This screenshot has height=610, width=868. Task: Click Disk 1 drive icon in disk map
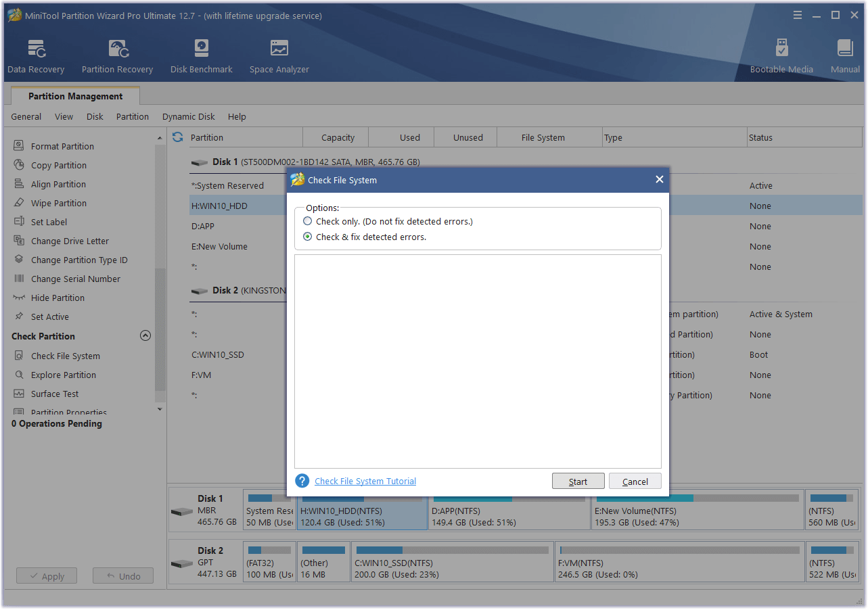tap(182, 511)
